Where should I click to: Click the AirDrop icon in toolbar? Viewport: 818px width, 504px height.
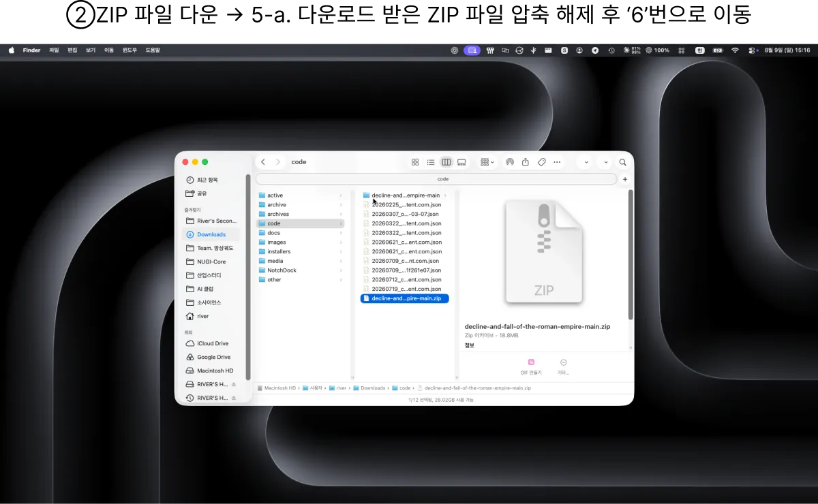[509, 162]
